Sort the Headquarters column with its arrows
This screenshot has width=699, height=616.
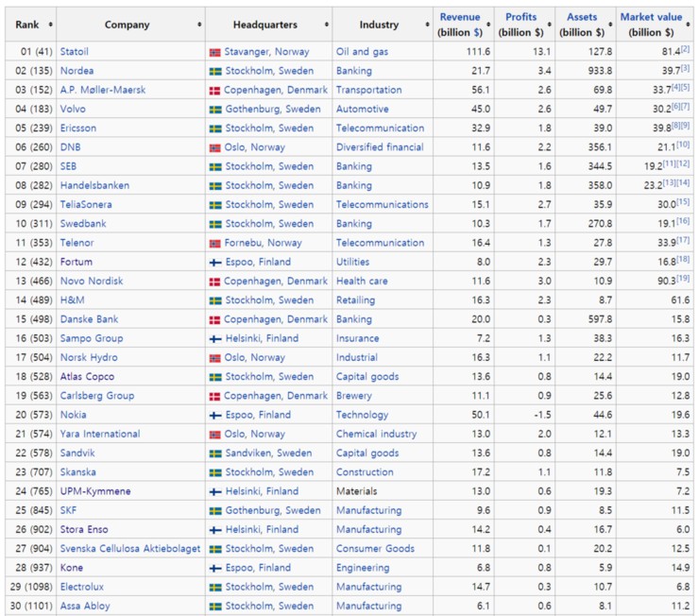[x=325, y=25]
